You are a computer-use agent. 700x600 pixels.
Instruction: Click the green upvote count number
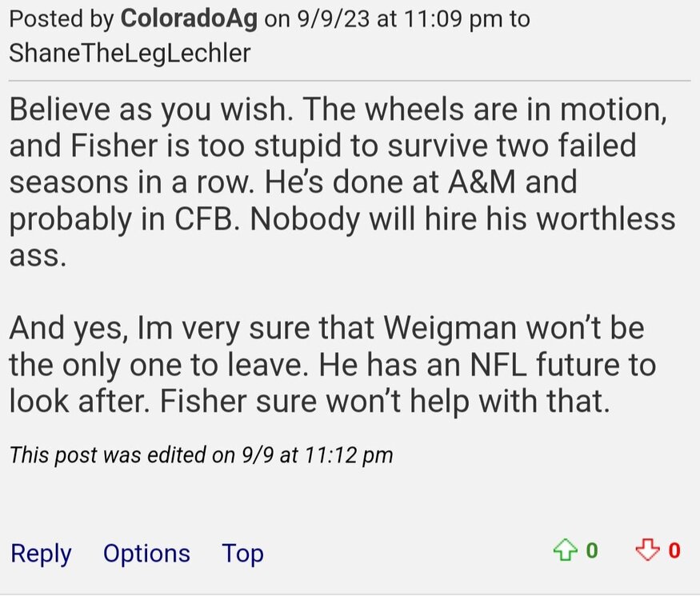pos(592,550)
